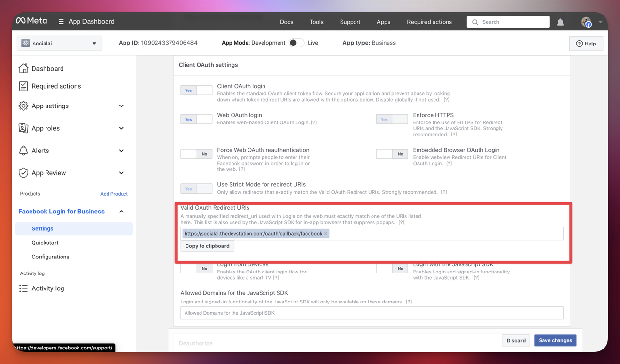Click the Search input field

pos(509,22)
